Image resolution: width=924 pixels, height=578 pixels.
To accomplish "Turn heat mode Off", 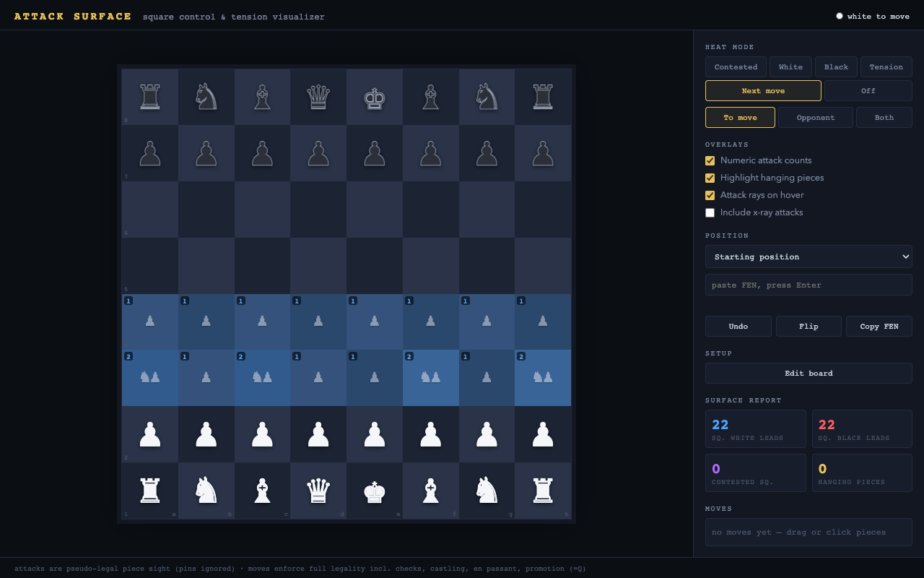I will coord(868,91).
